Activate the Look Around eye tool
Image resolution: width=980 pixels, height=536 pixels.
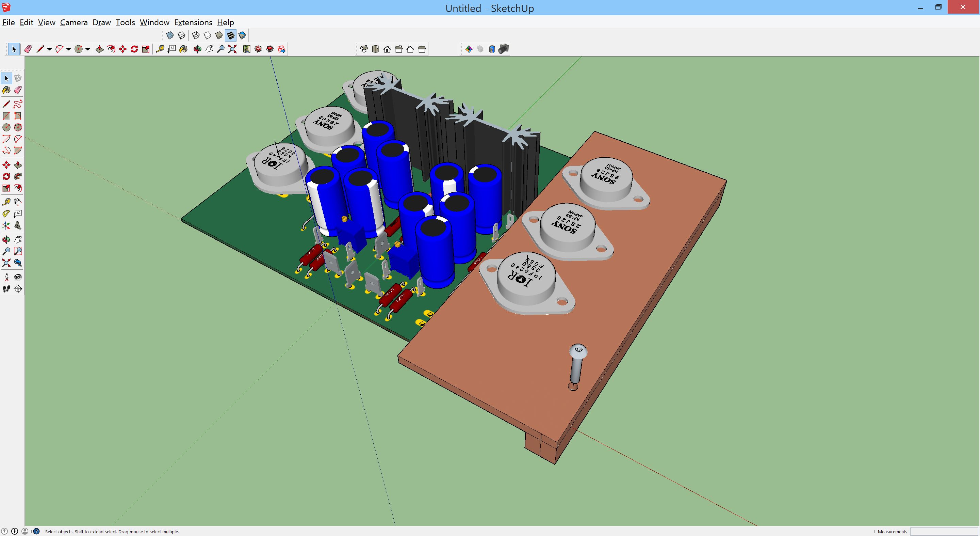click(18, 277)
